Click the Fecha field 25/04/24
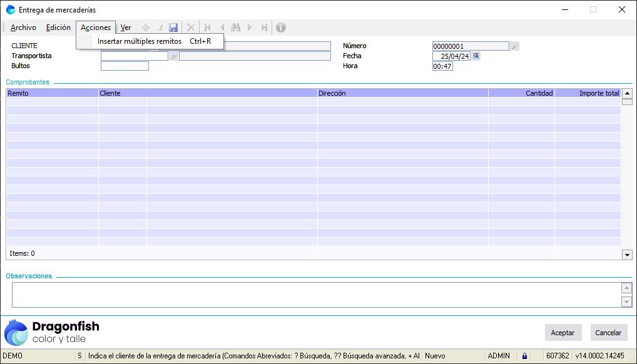 click(451, 56)
